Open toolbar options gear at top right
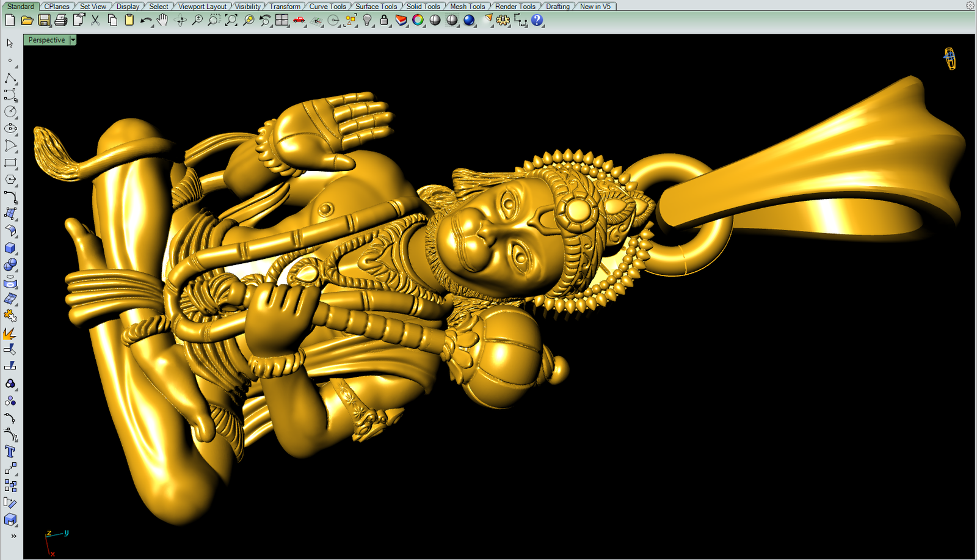 [970, 5]
